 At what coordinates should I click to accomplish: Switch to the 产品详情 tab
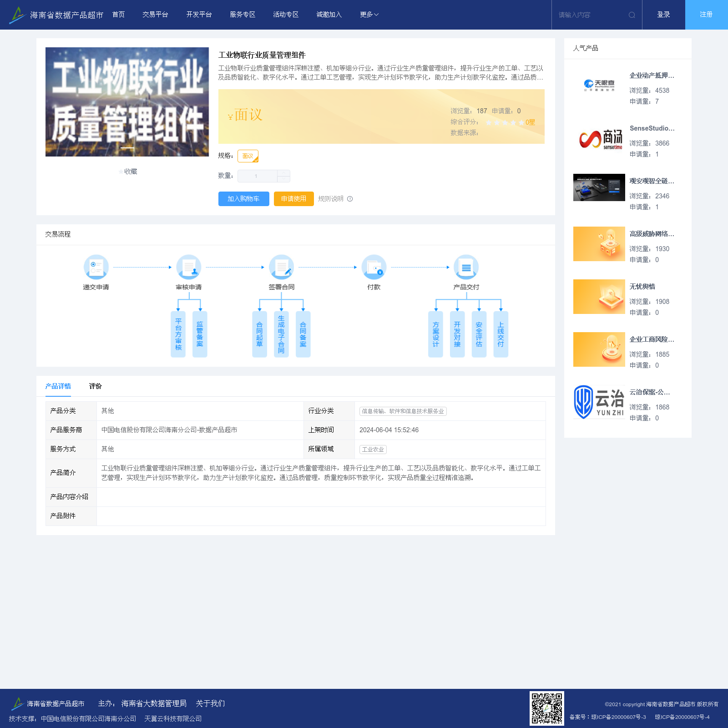pos(58,386)
